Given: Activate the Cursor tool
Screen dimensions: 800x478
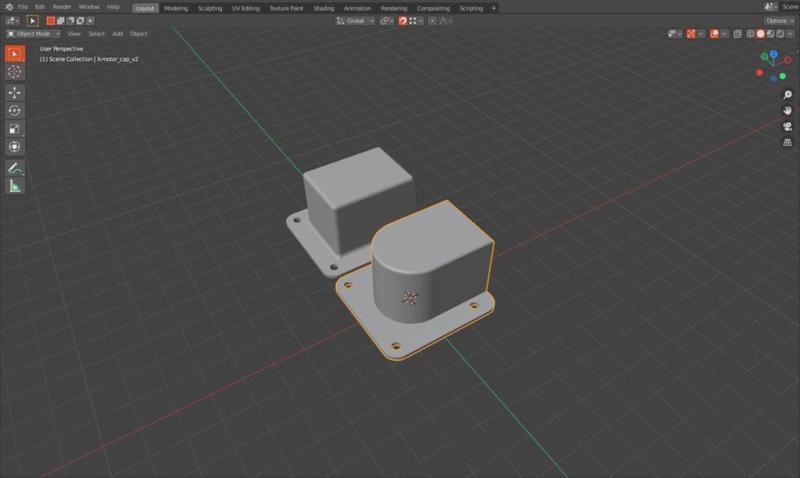Looking at the screenshot, I should point(15,72).
